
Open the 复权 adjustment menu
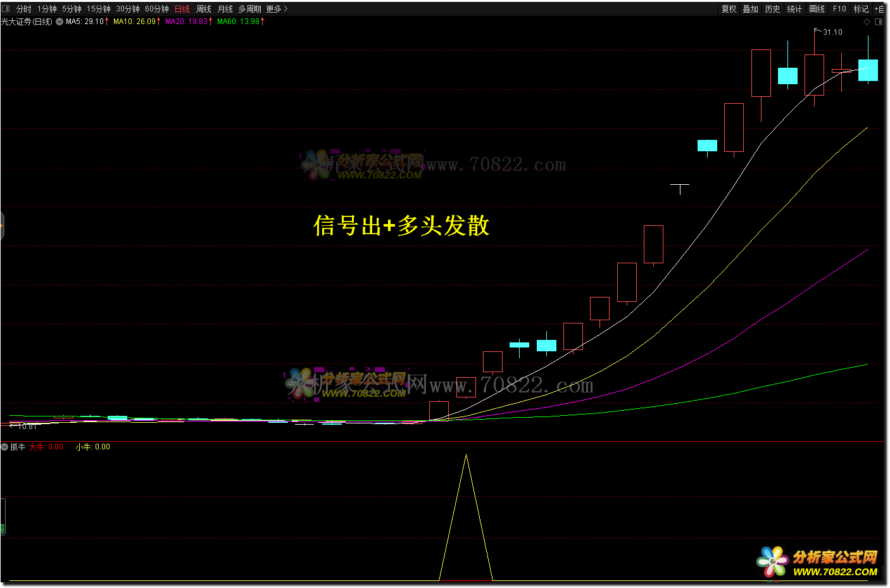[729, 9]
